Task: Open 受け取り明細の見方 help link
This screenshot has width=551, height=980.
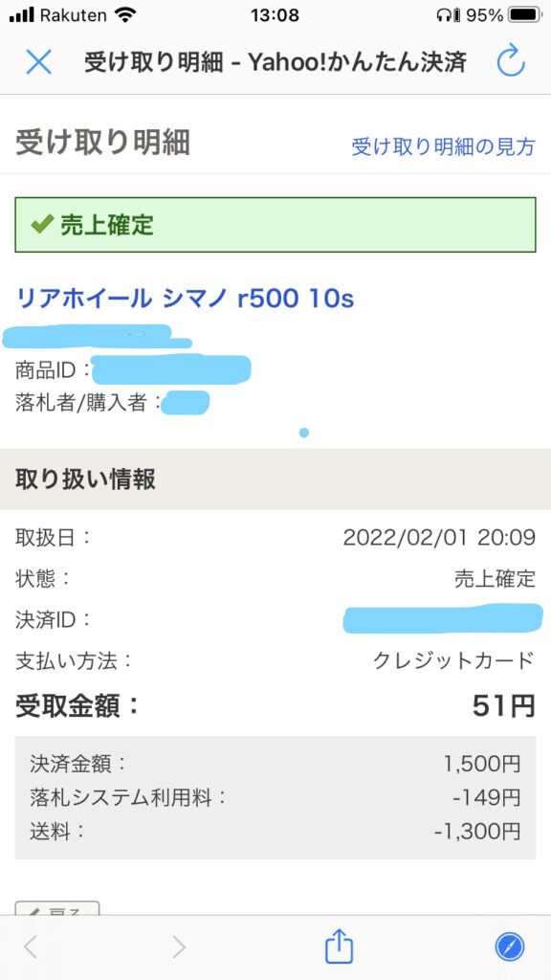Action: click(x=444, y=146)
